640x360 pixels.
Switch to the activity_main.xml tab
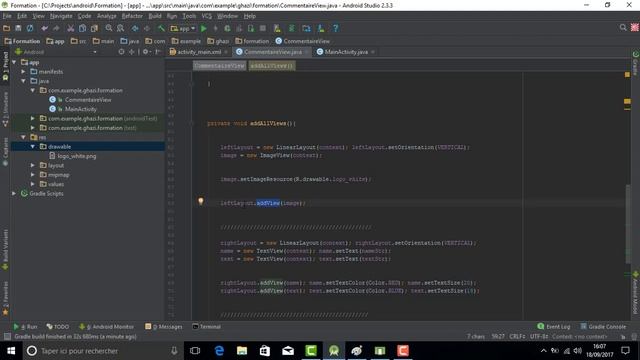pyautogui.click(x=199, y=52)
